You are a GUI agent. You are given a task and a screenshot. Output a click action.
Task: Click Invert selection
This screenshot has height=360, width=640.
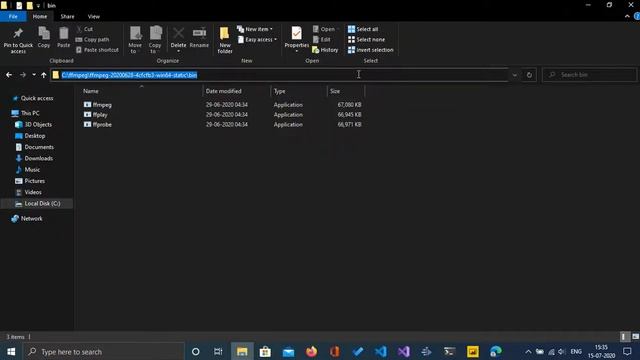(x=371, y=50)
